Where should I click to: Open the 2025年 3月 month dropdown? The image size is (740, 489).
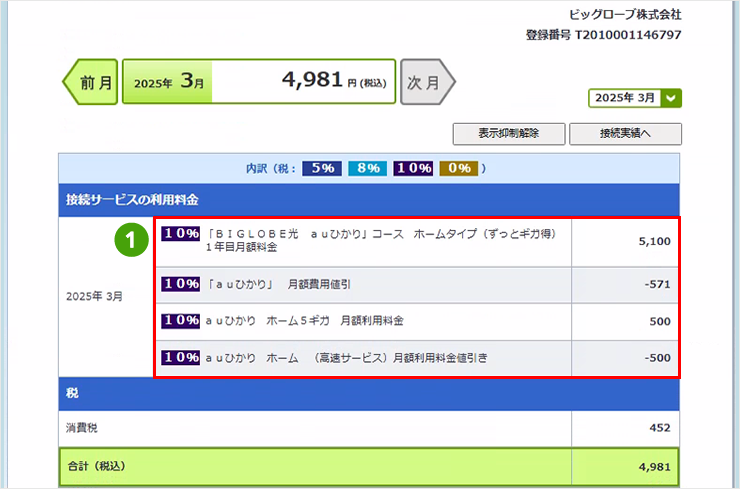[635, 98]
